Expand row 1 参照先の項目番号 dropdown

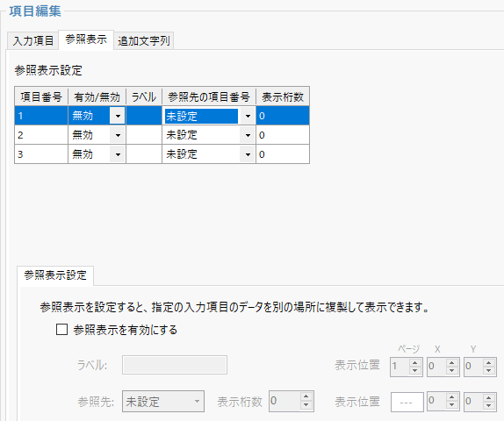248,116
